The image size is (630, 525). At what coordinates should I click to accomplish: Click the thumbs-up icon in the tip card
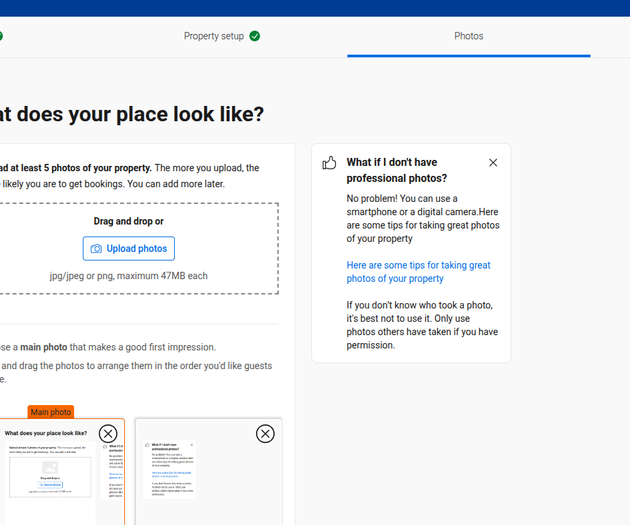pos(329,163)
